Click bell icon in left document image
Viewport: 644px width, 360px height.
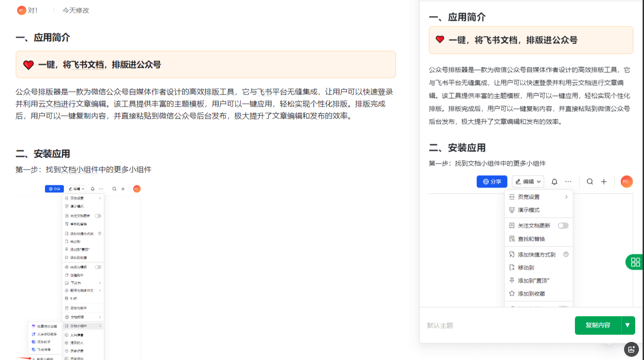[93, 189]
